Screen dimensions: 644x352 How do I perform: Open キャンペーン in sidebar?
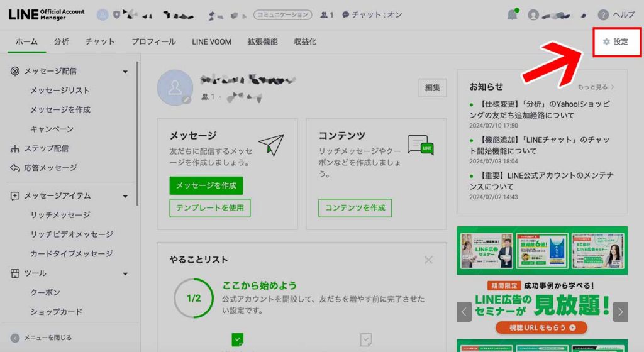click(x=52, y=129)
